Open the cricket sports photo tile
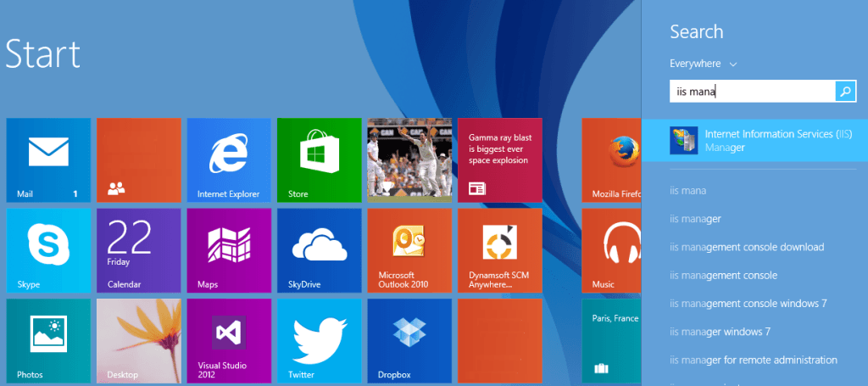Screen dimensions: 868x386 click(409, 160)
